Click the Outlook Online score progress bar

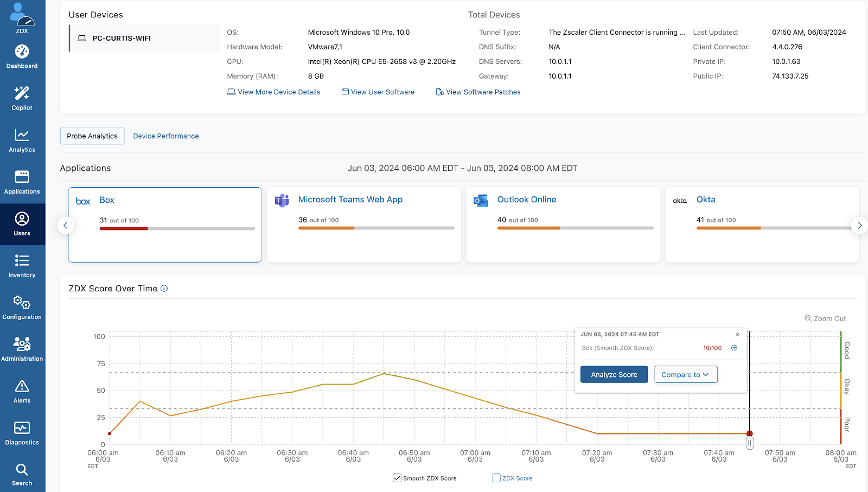pos(576,228)
